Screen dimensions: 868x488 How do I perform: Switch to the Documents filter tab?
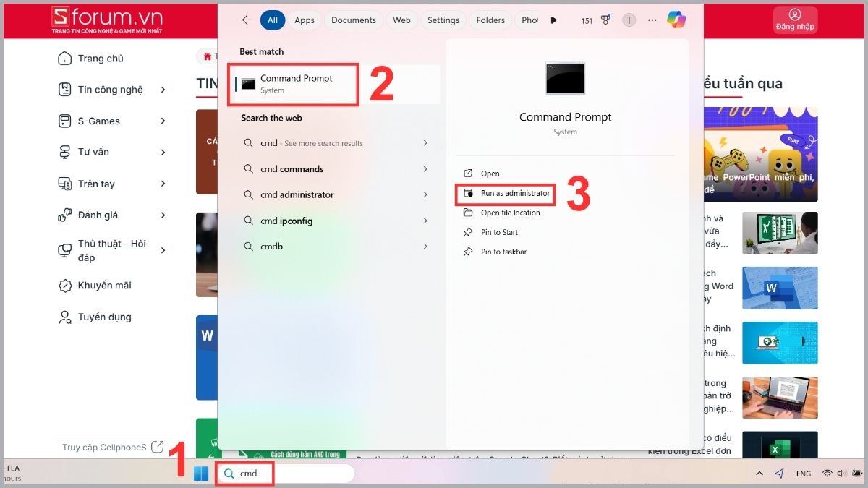[x=354, y=20]
